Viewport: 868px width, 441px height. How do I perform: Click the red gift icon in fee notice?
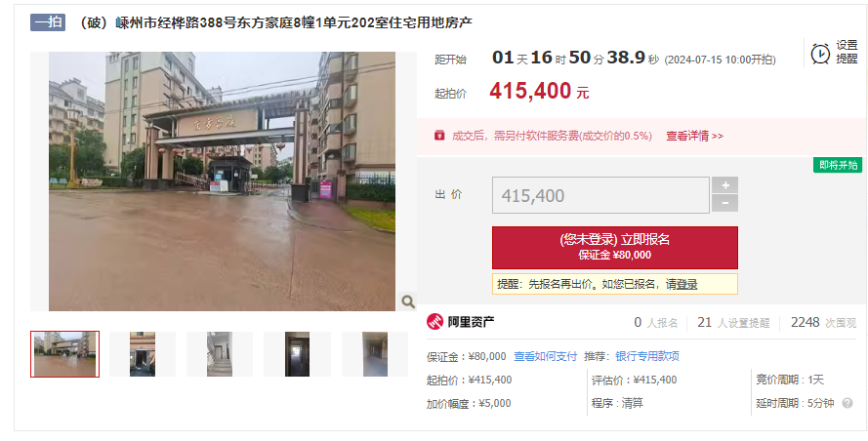[x=439, y=136]
